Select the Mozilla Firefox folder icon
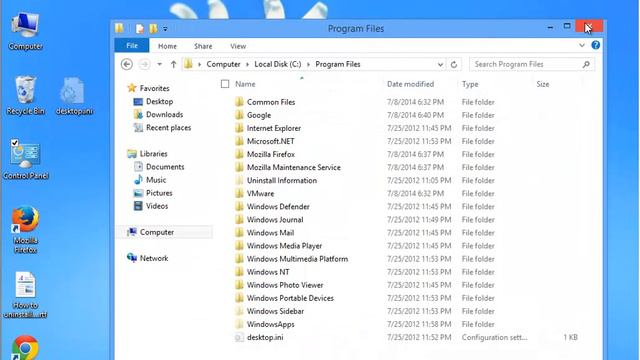Image resolution: width=640 pixels, height=360 pixels. [x=240, y=154]
